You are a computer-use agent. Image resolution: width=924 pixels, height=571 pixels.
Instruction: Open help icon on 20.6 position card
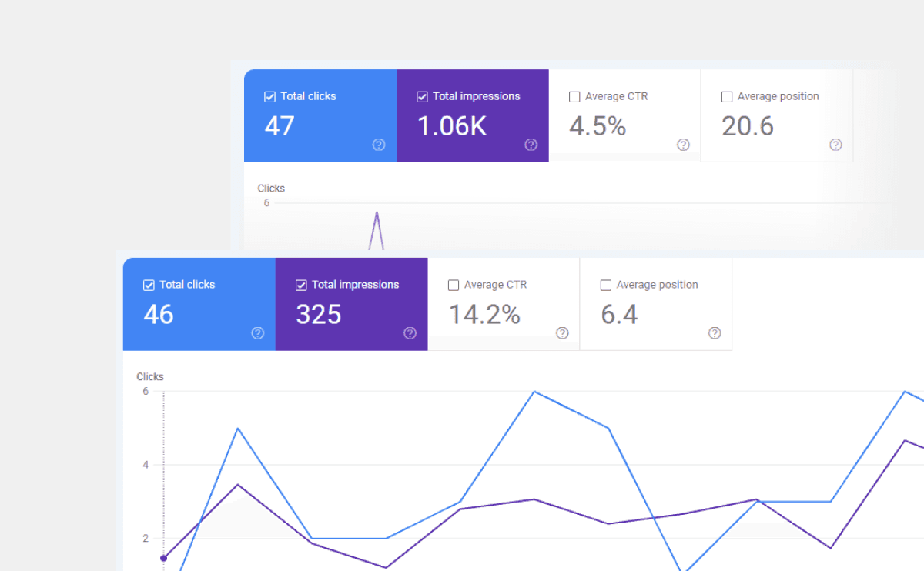pos(835,145)
